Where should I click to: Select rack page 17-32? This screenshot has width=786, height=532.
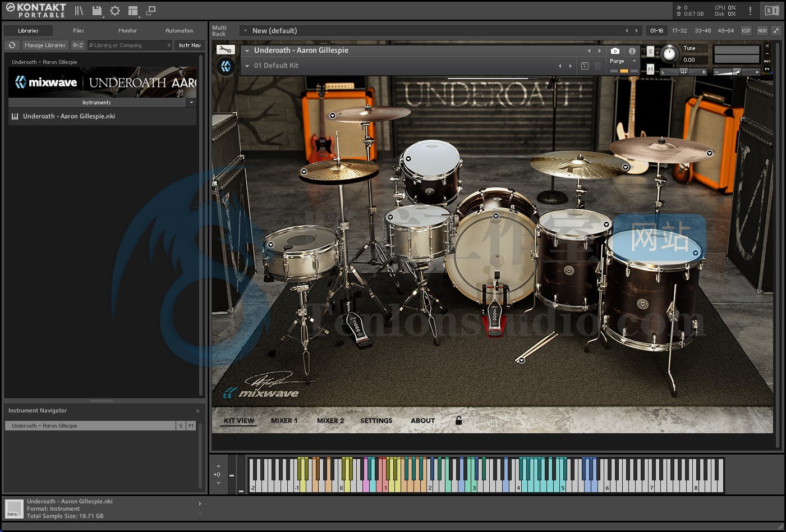coord(679,30)
